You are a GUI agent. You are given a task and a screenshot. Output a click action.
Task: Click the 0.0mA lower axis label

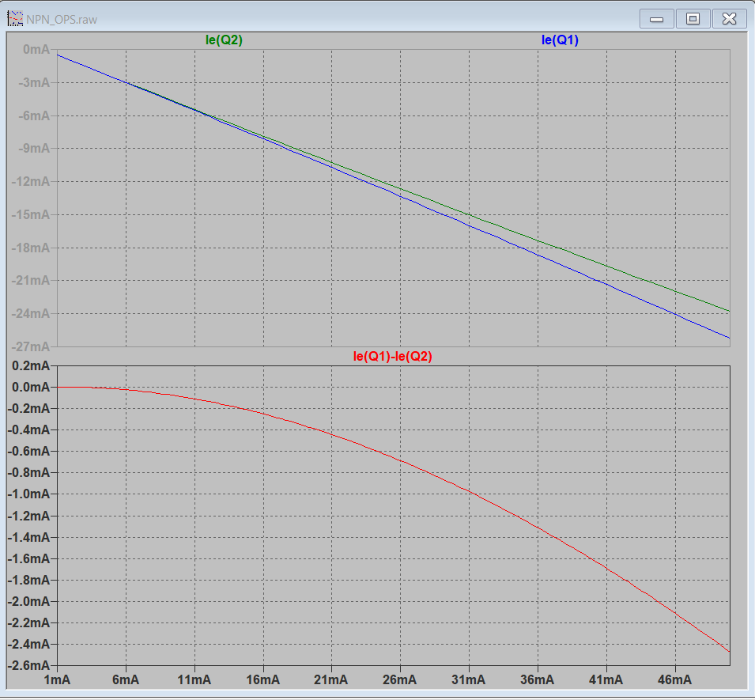pyautogui.click(x=31, y=388)
